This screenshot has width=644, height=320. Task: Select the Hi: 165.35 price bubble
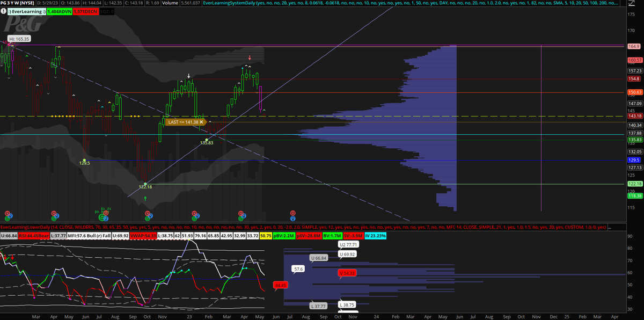coord(19,39)
